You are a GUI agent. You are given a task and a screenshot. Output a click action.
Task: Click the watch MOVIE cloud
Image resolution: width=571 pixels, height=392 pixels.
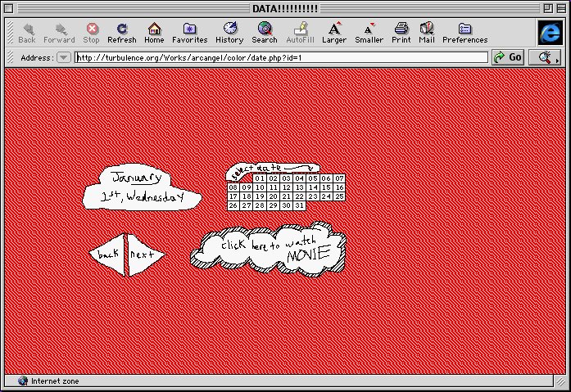[x=268, y=249]
